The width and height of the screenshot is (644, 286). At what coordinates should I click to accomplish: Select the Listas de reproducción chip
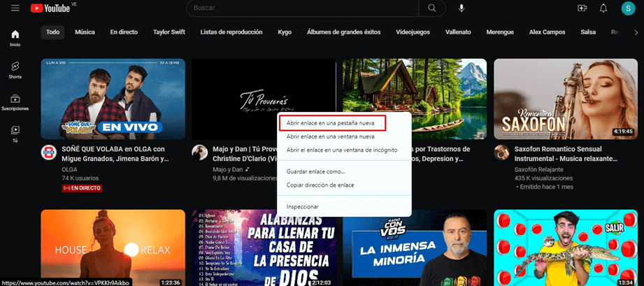pos(231,32)
